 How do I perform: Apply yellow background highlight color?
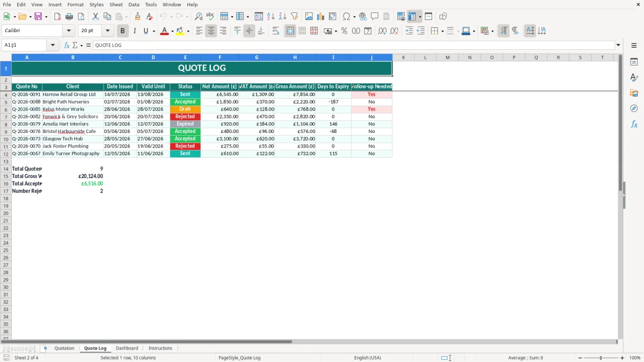[180, 31]
